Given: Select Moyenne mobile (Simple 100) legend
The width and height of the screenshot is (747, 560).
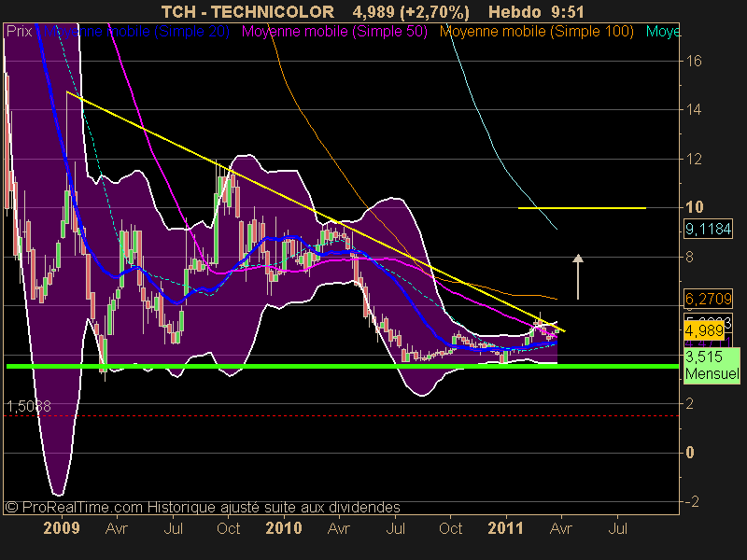Looking at the screenshot, I should pyautogui.click(x=536, y=32).
